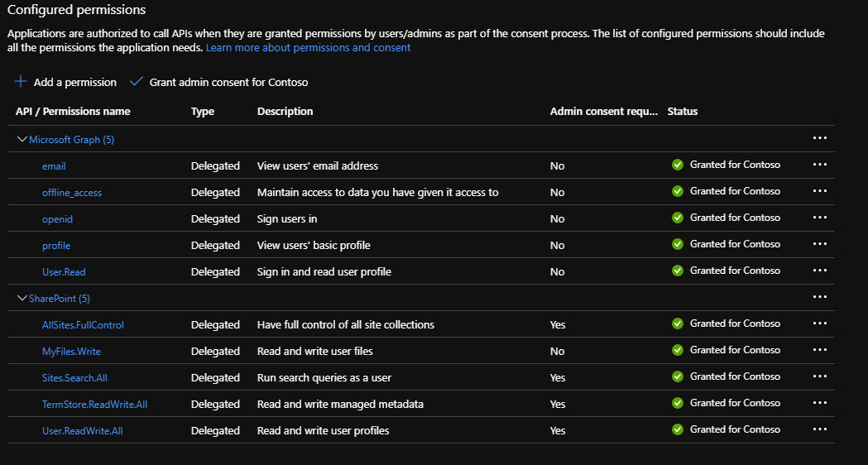Open the ellipsis menu for the SharePoint group
The image size is (868, 465).
(819, 297)
